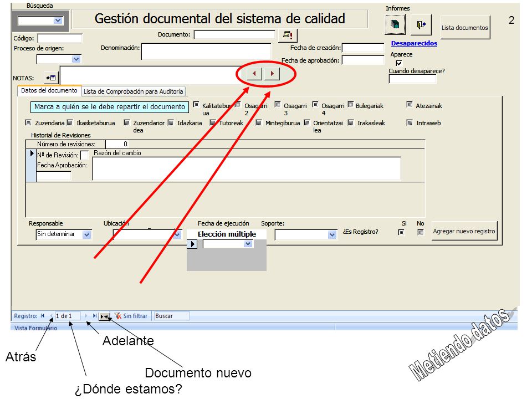Image resolution: width=532 pixels, height=399 pixels.
Task: Click the Fecha Aprobación revision field
Action: pyautogui.click(x=54, y=176)
